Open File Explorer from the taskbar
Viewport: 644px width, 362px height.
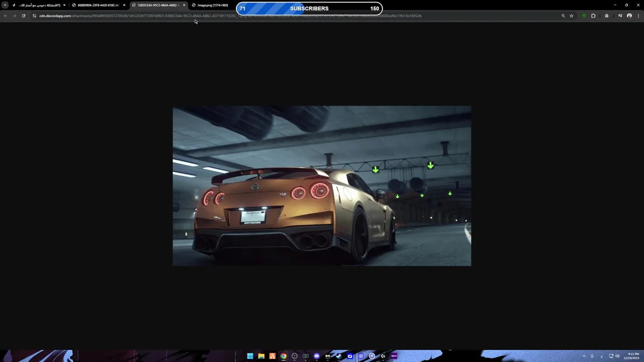point(261,356)
